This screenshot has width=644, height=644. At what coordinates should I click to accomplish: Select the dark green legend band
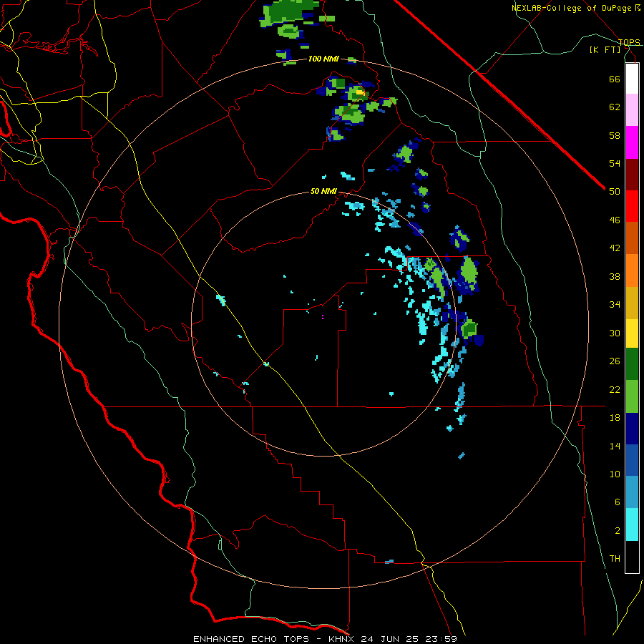pos(632,364)
